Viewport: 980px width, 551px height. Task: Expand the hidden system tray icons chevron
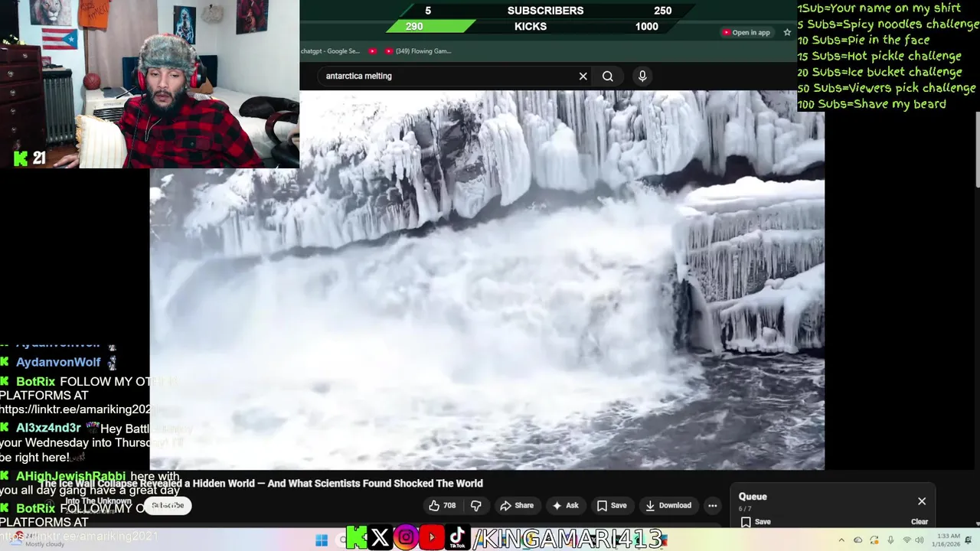pyautogui.click(x=841, y=540)
